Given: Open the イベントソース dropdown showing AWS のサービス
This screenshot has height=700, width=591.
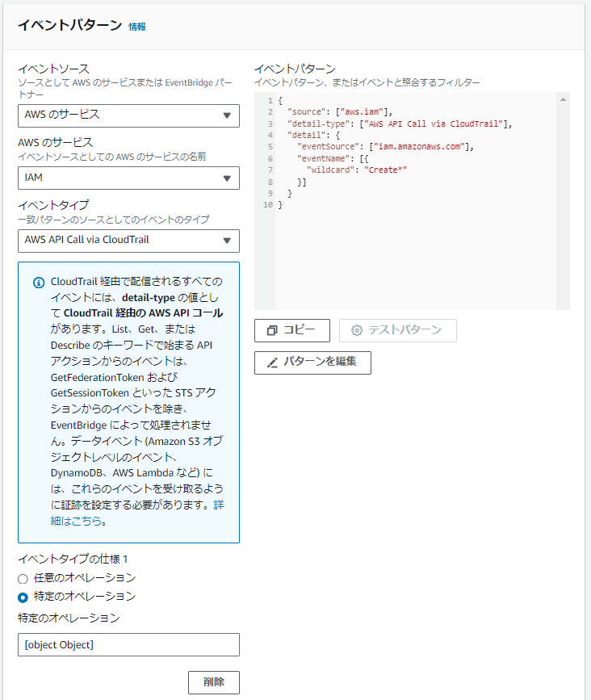Looking at the screenshot, I should [129, 115].
